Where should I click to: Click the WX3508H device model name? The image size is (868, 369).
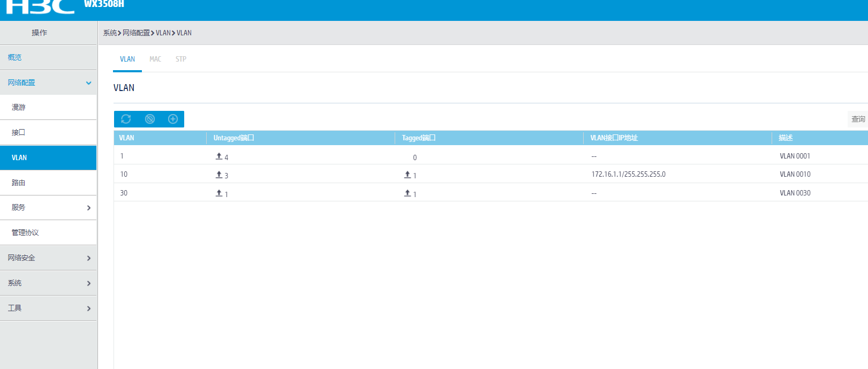[x=104, y=4]
